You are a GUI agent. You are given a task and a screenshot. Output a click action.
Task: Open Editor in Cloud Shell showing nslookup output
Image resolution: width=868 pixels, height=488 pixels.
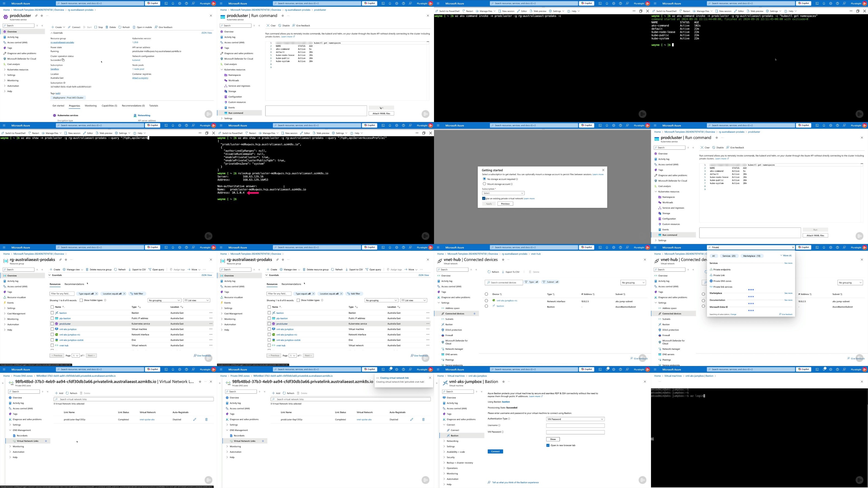click(x=305, y=133)
